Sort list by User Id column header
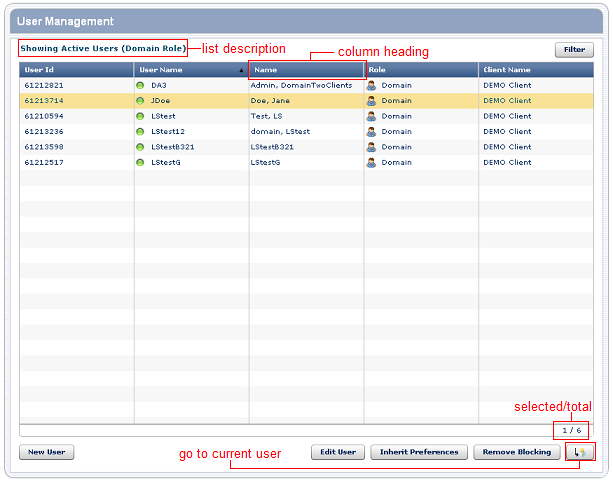This screenshot has width=613, height=481. point(76,70)
